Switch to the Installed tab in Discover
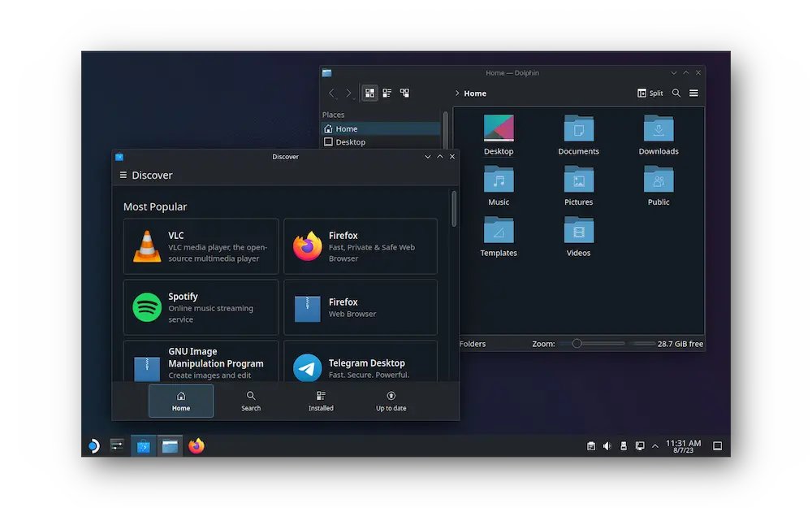Screen dimensions: 812x508 pyautogui.click(x=321, y=402)
